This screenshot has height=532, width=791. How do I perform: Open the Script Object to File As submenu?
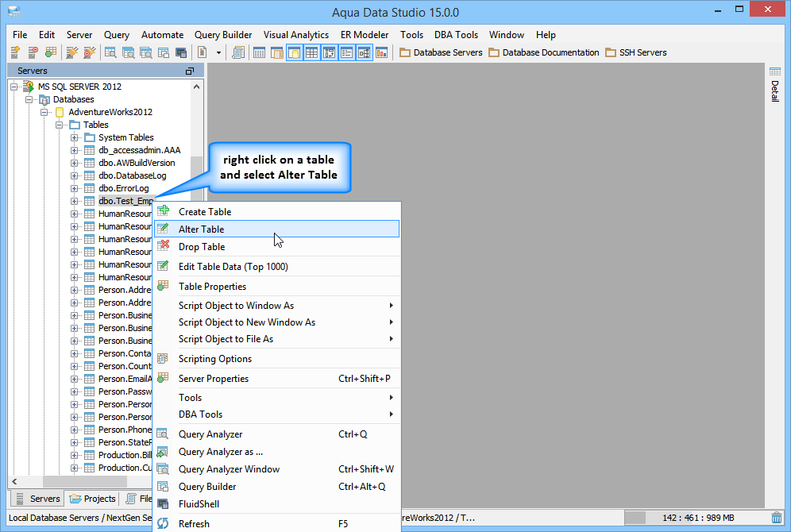pos(277,339)
